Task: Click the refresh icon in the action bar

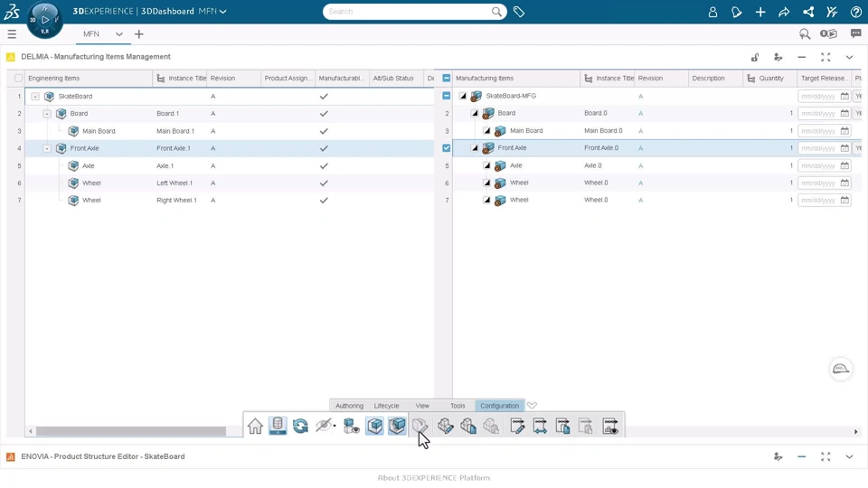Action: click(x=300, y=426)
